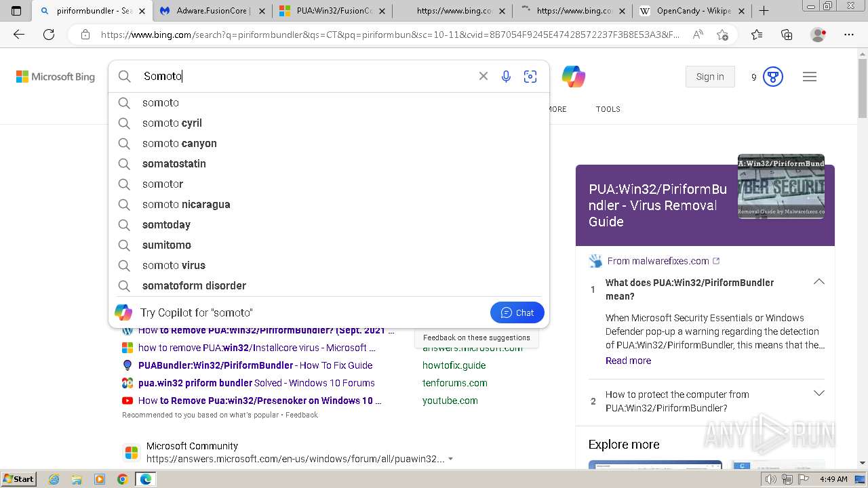The width and height of the screenshot is (868, 488).
Task: Select the 'somatoform disorder' suggestion
Action: pos(329,285)
